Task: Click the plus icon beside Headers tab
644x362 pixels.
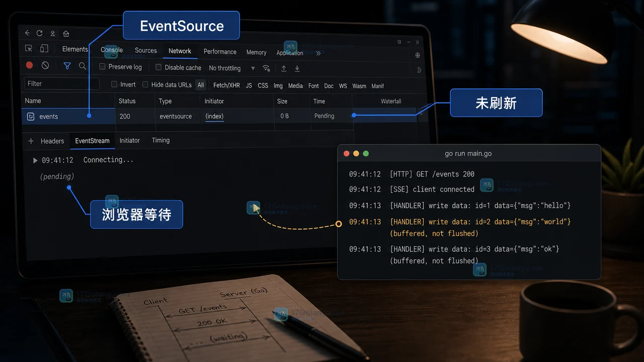Action: tap(31, 141)
